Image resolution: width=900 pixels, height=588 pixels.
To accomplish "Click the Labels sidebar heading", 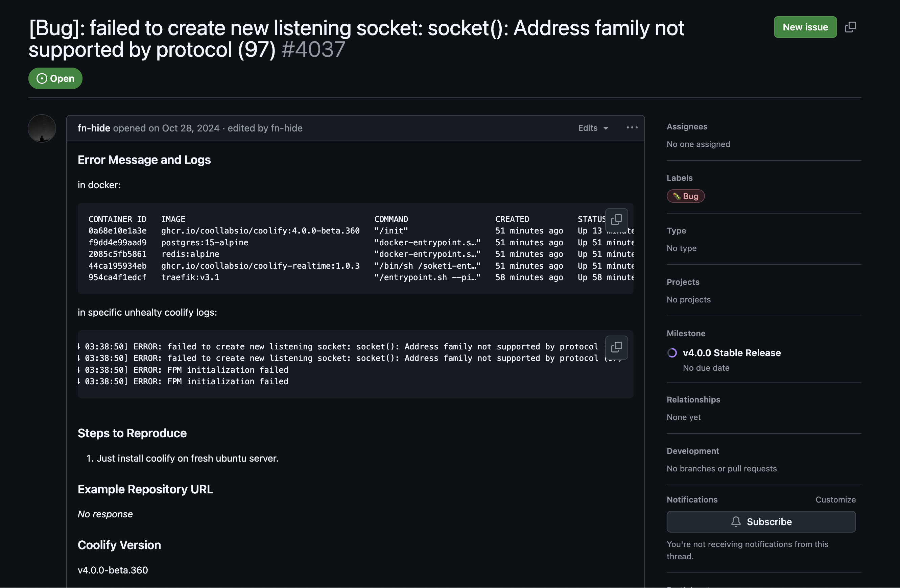I will (680, 178).
